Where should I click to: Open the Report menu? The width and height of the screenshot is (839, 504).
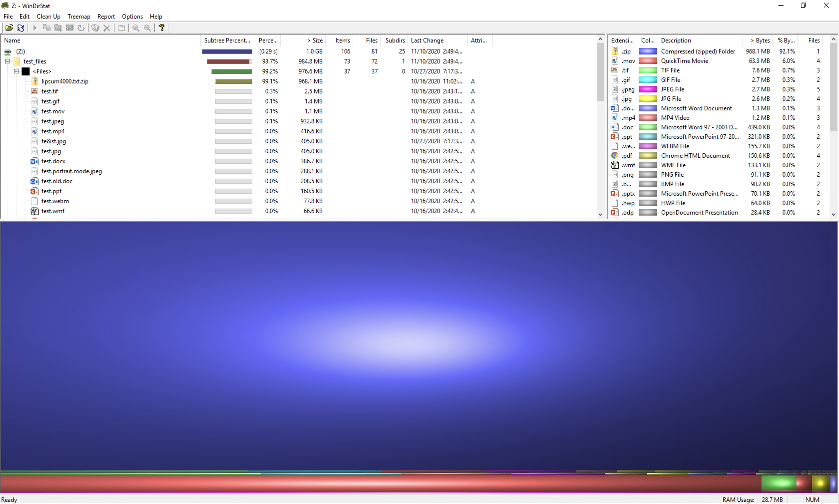coord(106,16)
